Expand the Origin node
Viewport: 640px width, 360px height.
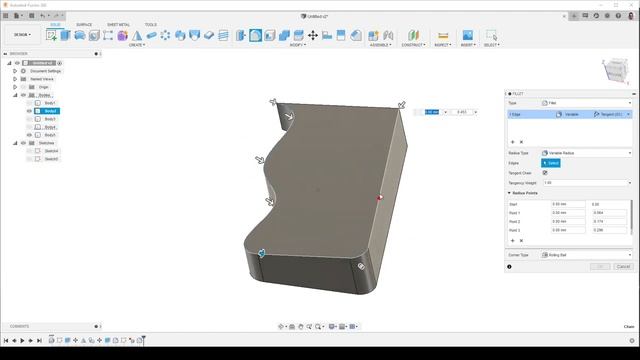point(15,87)
